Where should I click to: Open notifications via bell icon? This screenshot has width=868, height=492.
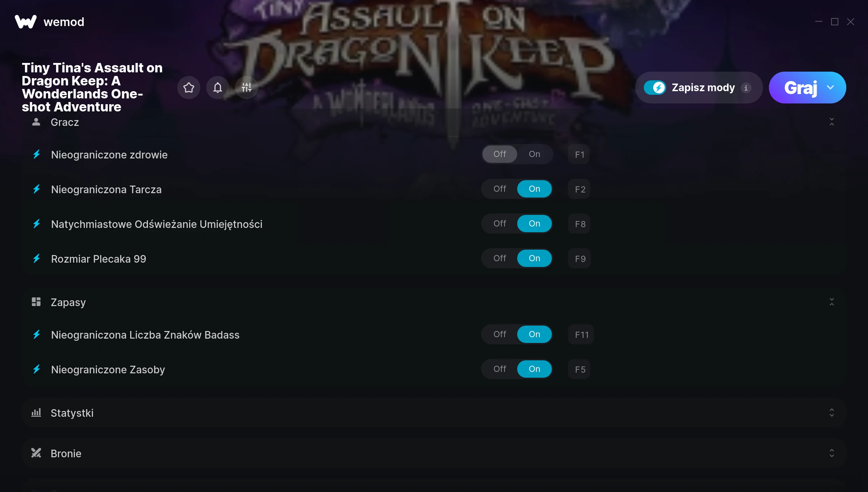point(218,88)
